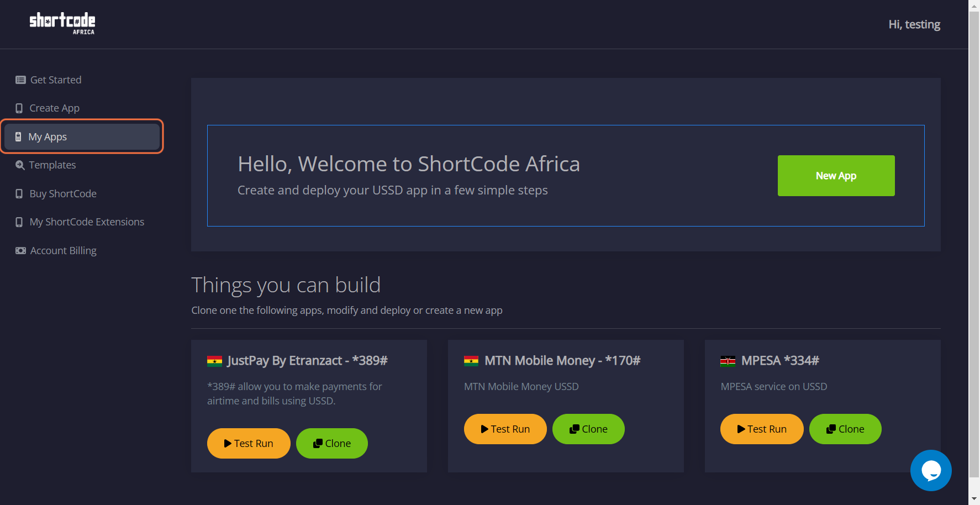Click the ShortCode Africa logo
The image size is (980, 505).
click(x=62, y=24)
